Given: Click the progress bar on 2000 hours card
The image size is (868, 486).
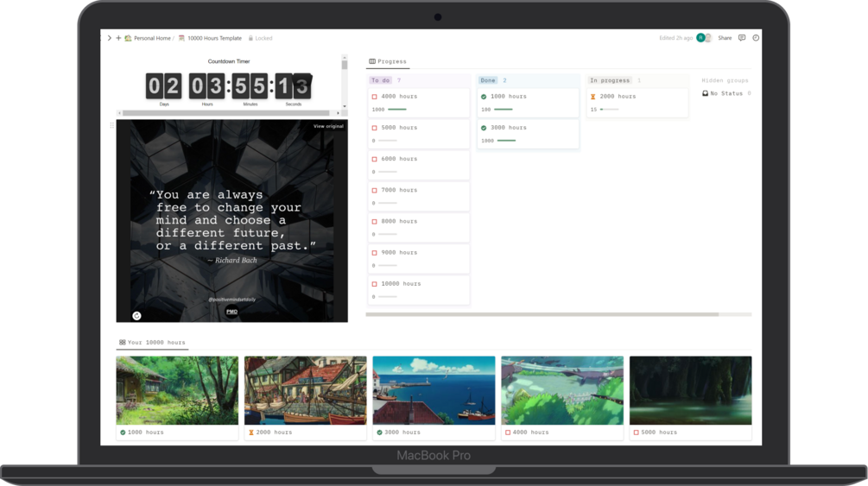Looking at the screenshot, I should (x=609, y=110).
